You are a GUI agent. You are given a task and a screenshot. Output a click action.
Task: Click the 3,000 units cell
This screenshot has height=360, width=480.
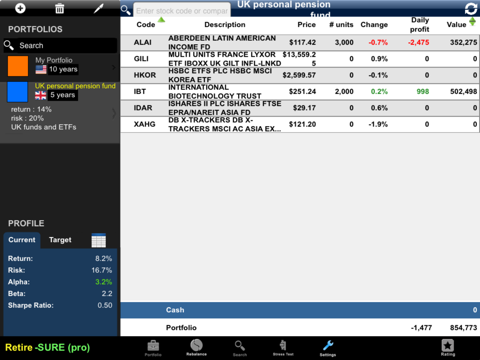click(344, 42)
